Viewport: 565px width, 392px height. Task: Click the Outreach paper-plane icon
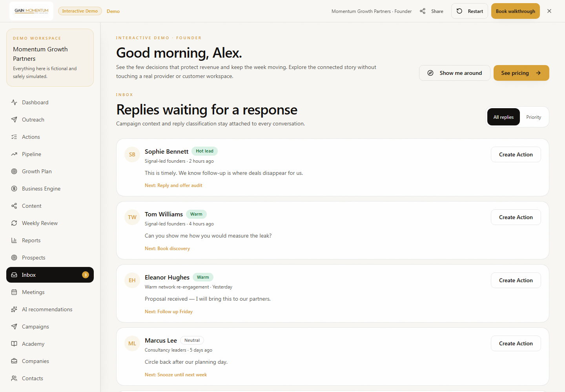click(x=14, y=120)
